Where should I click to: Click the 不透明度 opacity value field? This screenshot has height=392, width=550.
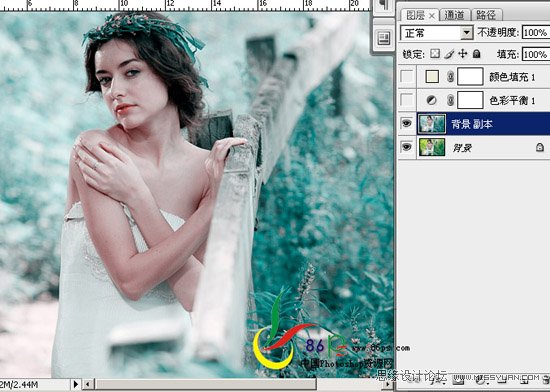(536, 33)
